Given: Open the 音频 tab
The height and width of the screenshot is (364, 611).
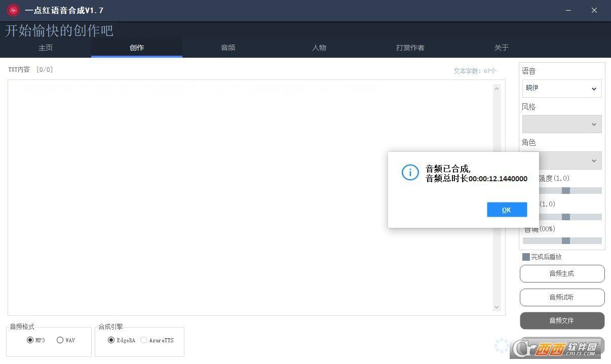Looking at the screenshot, I should tap(228, 48).
